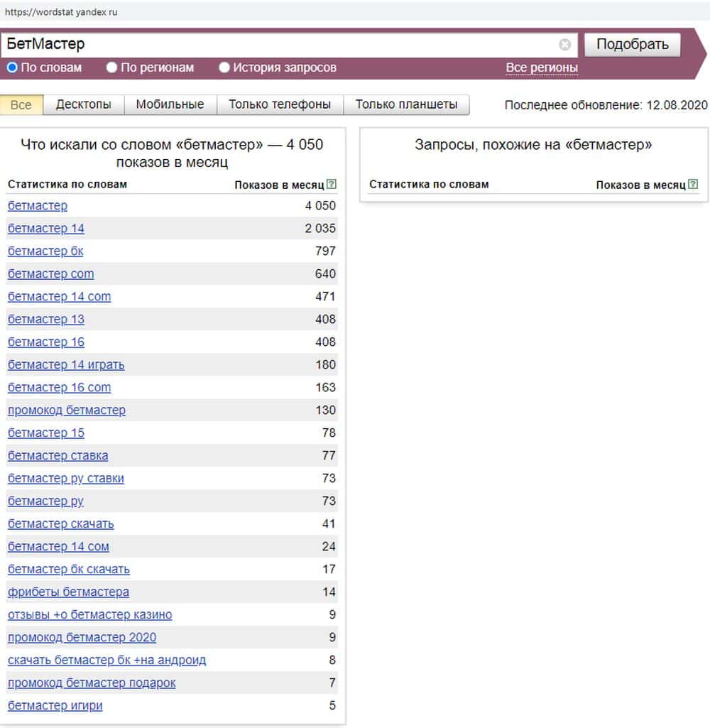This screenshot has height=728, width=710.
Task: Open the 'промокод бетмастер подарок' link
Action: coord(92,683)
